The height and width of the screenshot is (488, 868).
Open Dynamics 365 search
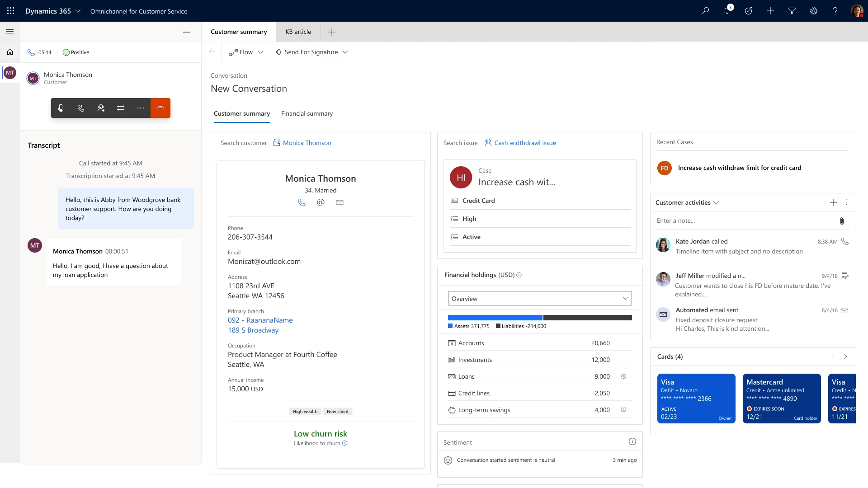(705, 11)
